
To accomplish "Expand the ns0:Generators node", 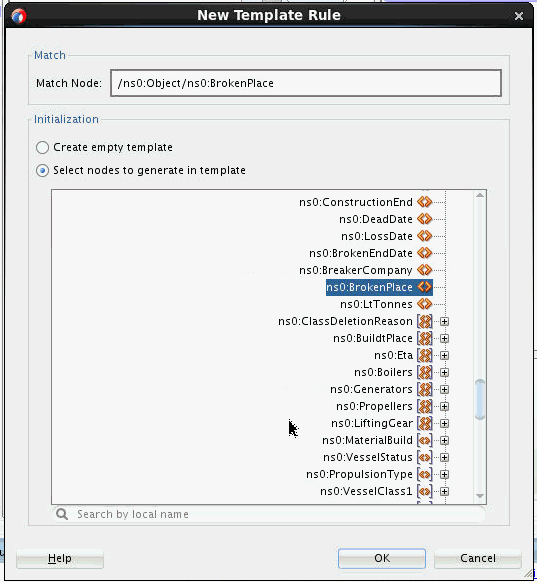I will 444,389.
